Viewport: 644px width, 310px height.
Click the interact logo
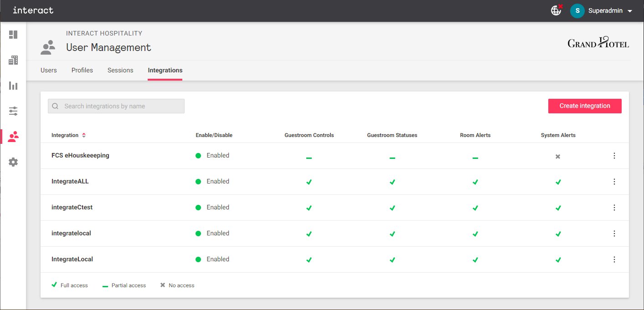click(x=33, y=10)
